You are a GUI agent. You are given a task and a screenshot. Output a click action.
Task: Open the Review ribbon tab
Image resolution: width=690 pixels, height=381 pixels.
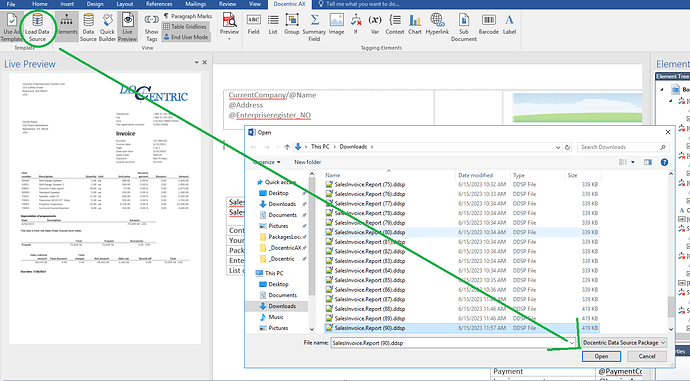[228, 4]
